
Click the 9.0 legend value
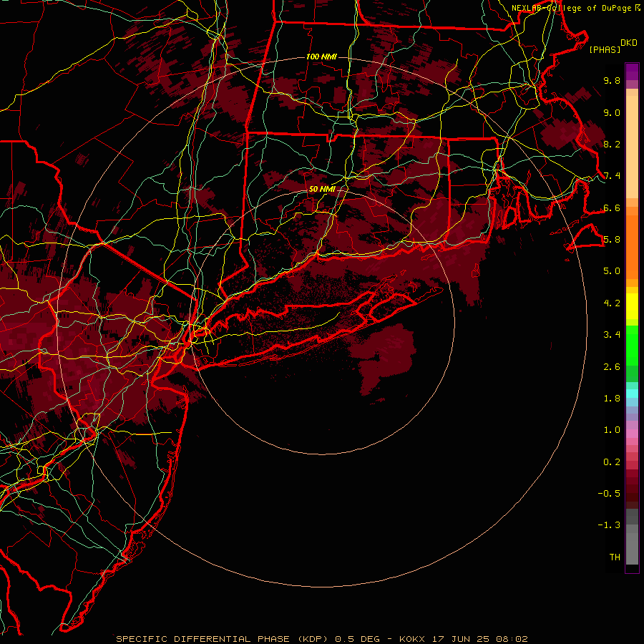click(612, 112)
